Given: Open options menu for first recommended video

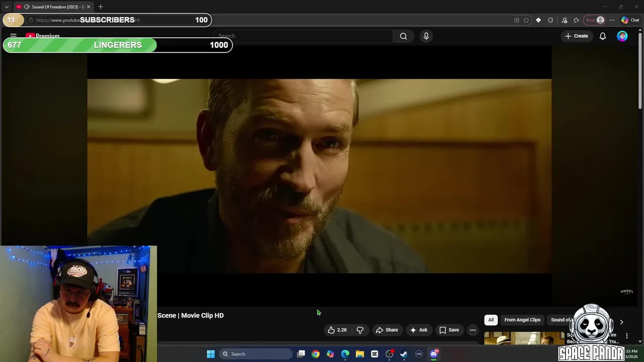Looking at the screenshot, I should tap(627, 335).
